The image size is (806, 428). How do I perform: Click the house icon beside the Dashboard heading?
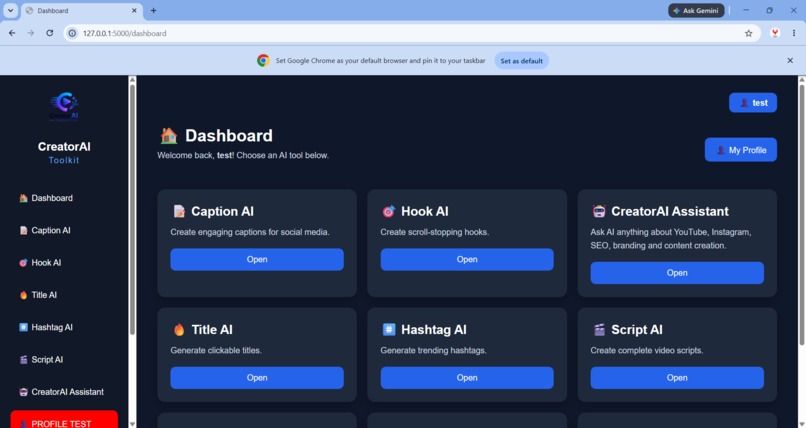point(169,136)
